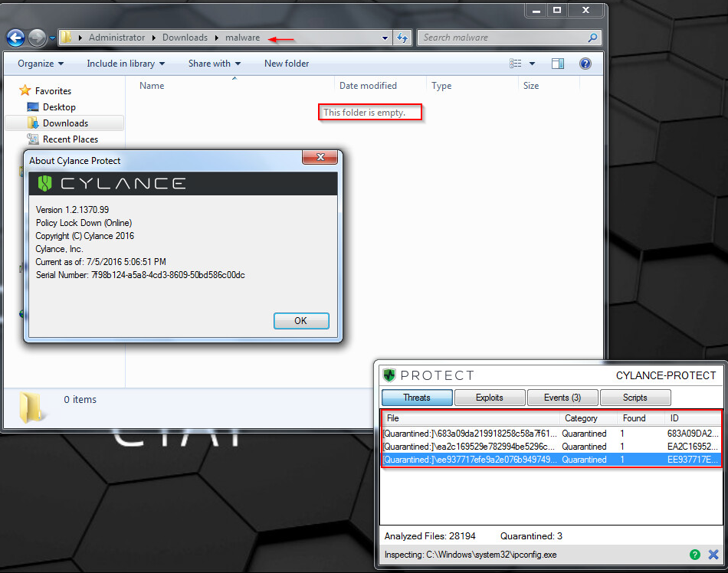Click OK in About Cylance Protect dialog

[x=301, y=321]
